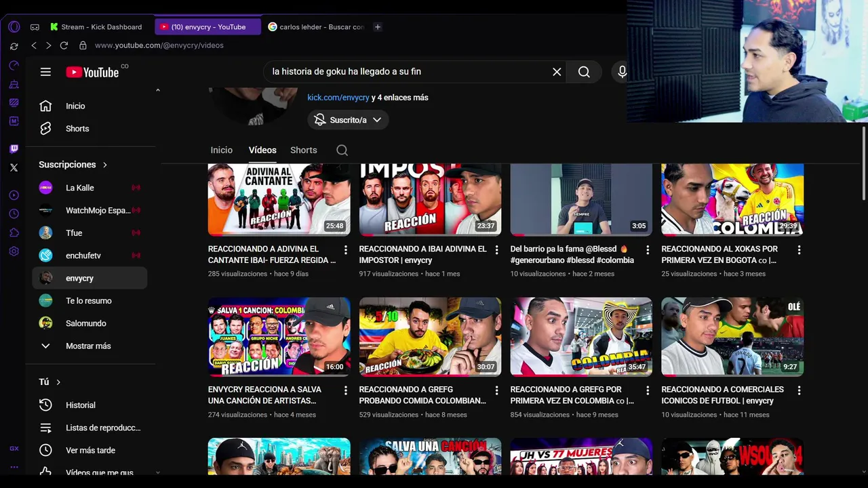Open options menu for SALVA UNA CANCIÓN DE ARTISTAS video
Viewport: 868px width, 488px height.
tap(345, 390)
